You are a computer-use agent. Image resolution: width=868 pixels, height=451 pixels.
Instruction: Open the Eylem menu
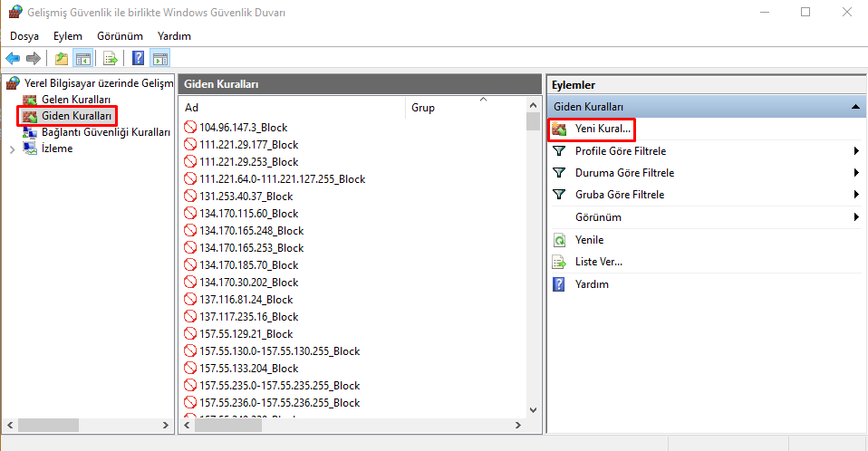(68, 35)
